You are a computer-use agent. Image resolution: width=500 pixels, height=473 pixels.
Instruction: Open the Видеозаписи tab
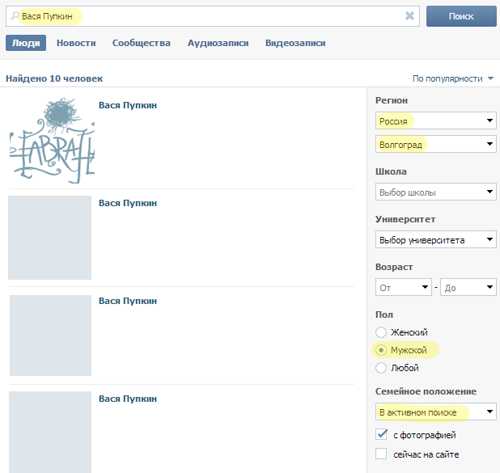[295, 43]
